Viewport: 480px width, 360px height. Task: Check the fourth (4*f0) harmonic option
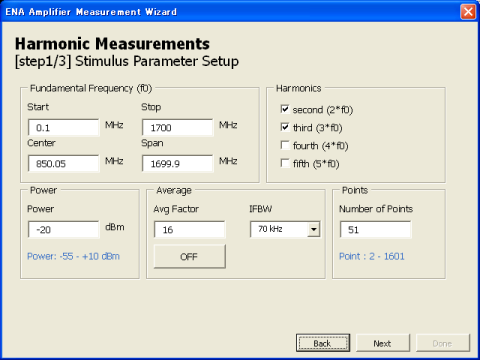click(x=285, y=145)
